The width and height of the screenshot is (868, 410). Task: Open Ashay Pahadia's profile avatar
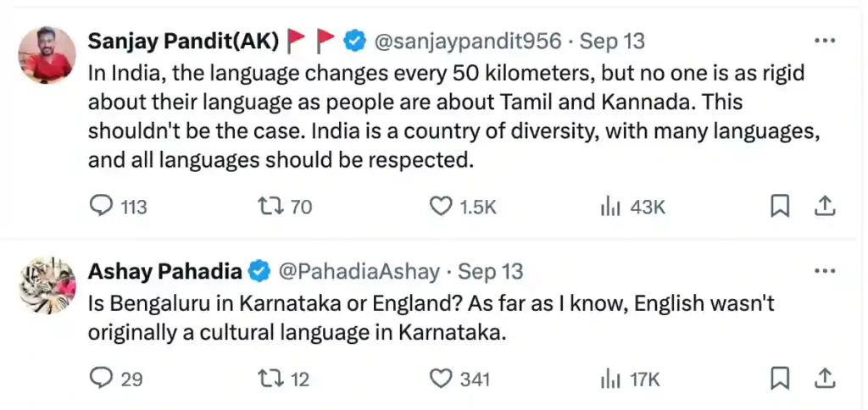[47, 285]
